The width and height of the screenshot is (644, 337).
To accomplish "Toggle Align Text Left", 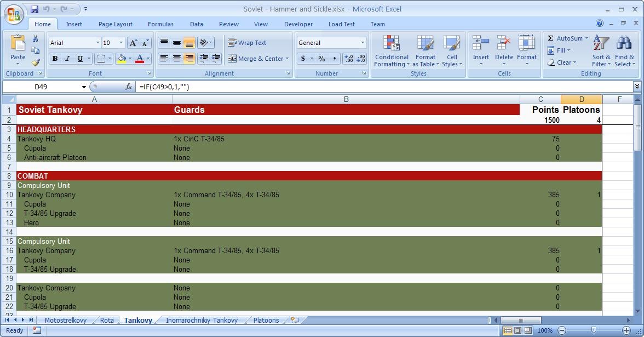I will point(164,59).
